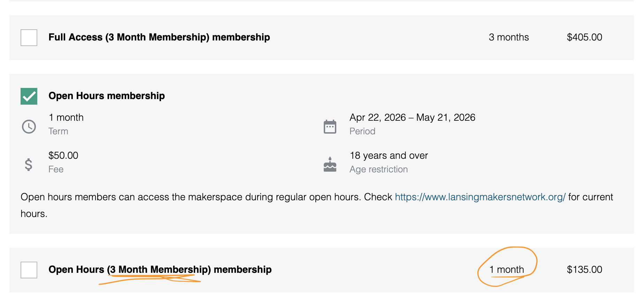Click the 3 months duration label
The width and height of the screenshot is (644, 307).
(x=508, y=37)
